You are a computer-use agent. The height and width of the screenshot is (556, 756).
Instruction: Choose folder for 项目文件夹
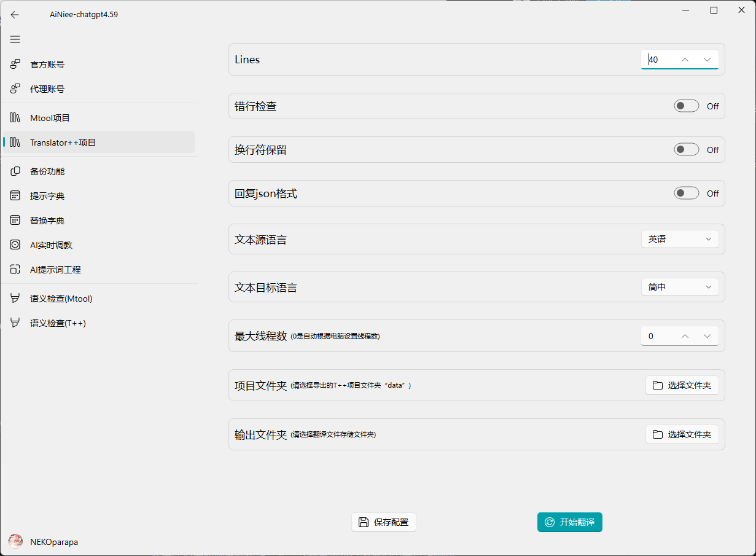(x=682, y=385)
